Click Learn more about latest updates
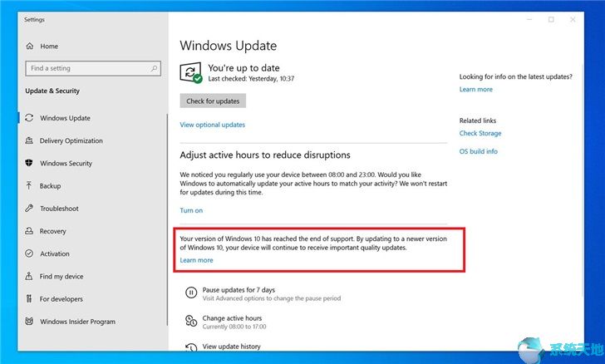 click(x=475, y=89)
